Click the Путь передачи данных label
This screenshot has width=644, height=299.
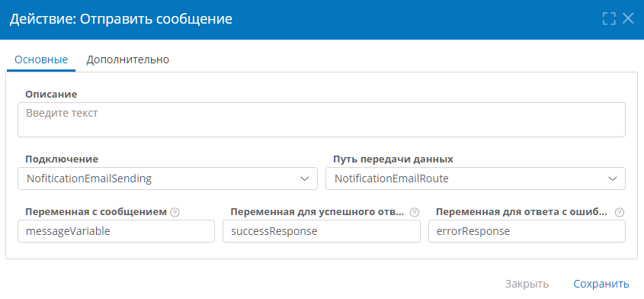(393, 159)
